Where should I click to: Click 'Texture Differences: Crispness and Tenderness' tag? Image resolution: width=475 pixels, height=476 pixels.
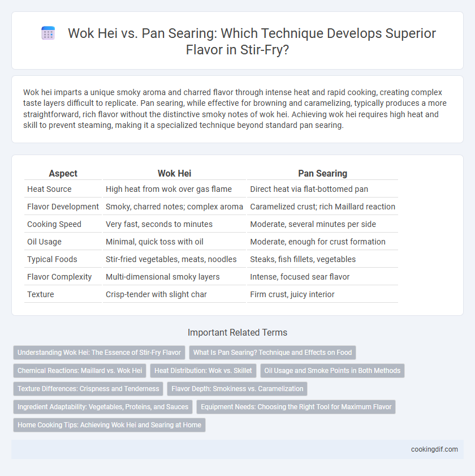(x=88, y=389)
